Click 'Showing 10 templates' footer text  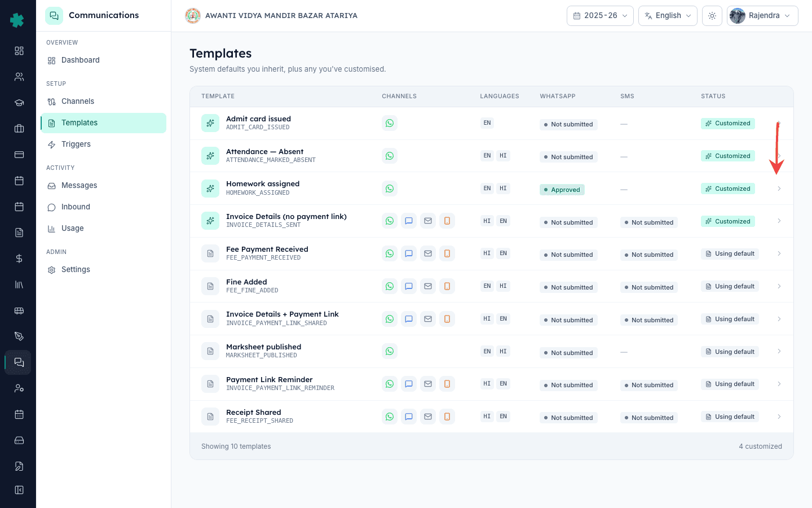click(236, 446)
